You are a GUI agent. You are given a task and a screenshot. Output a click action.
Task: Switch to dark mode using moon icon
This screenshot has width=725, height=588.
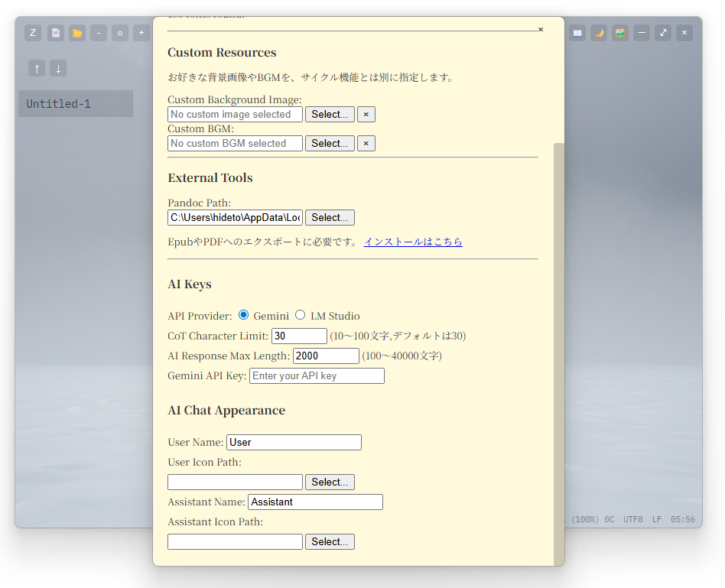point(599,33)
